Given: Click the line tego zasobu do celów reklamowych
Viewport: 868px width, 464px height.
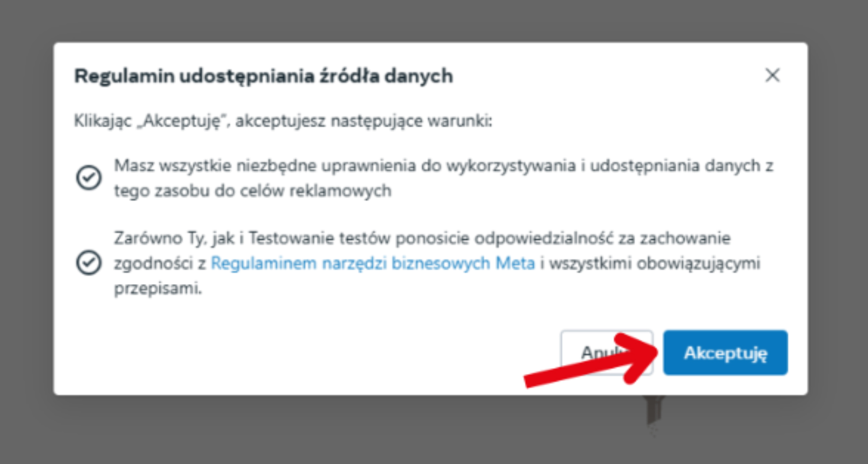Looking at the screenshot, I should (253, 191).
